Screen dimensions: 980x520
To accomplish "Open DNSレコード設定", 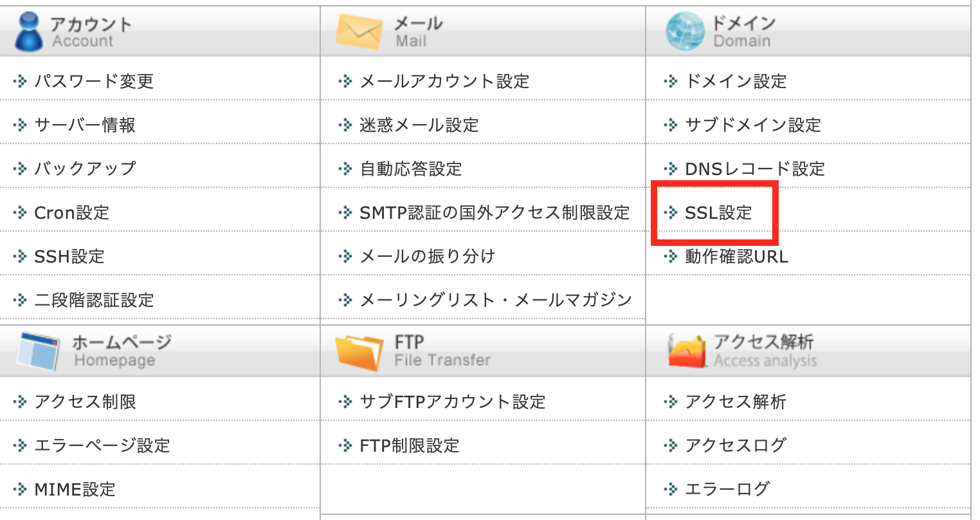I will (x=746, y=169).
